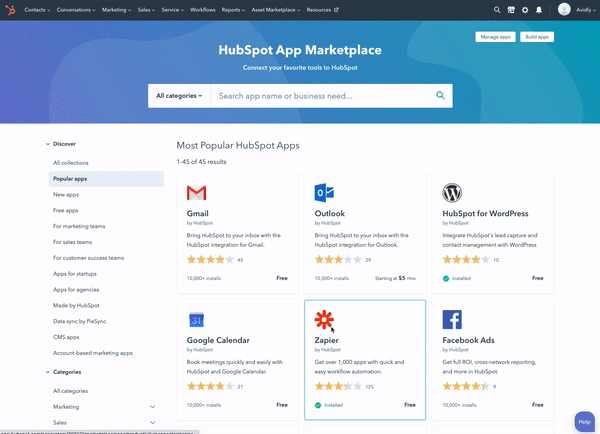This screenshot has width=600, height=434.
Task: Open the All categories dropdown
Action: pos(179,96)
